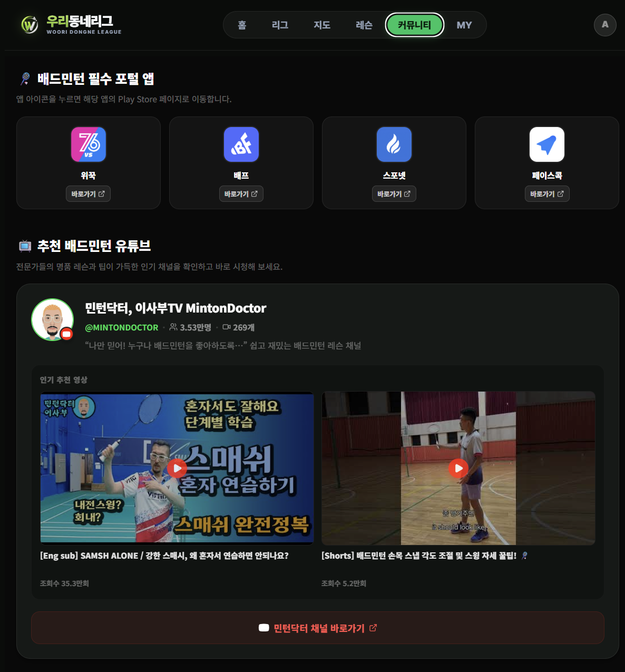Play the smash alone video
625x672 pixels.
point(177,468)
